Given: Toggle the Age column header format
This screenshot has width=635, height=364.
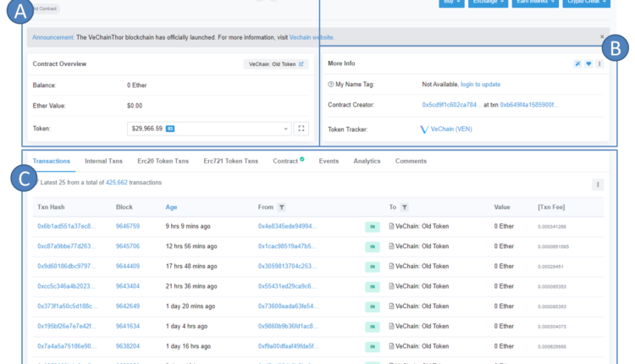Looking at the screenshot, I should click(171, 207).
